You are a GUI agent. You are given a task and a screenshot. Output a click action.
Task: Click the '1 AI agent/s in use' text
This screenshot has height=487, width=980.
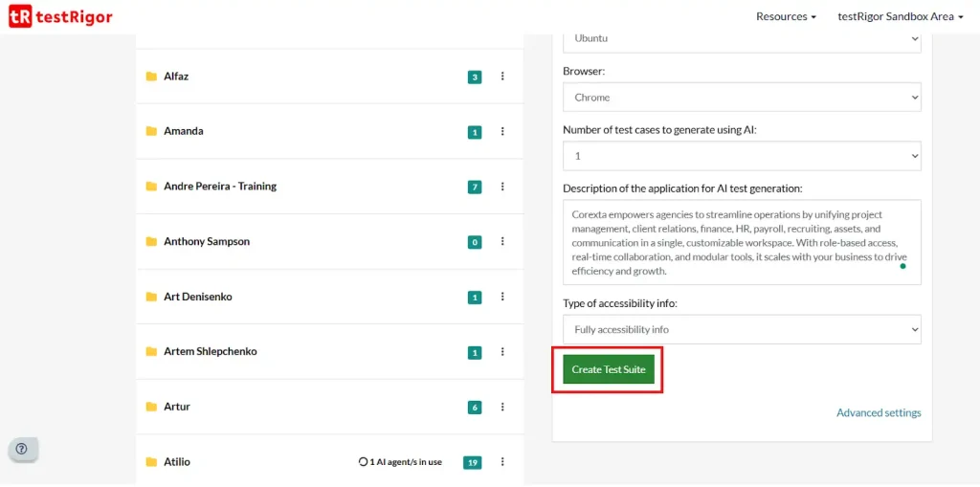[x=406, y=462]
